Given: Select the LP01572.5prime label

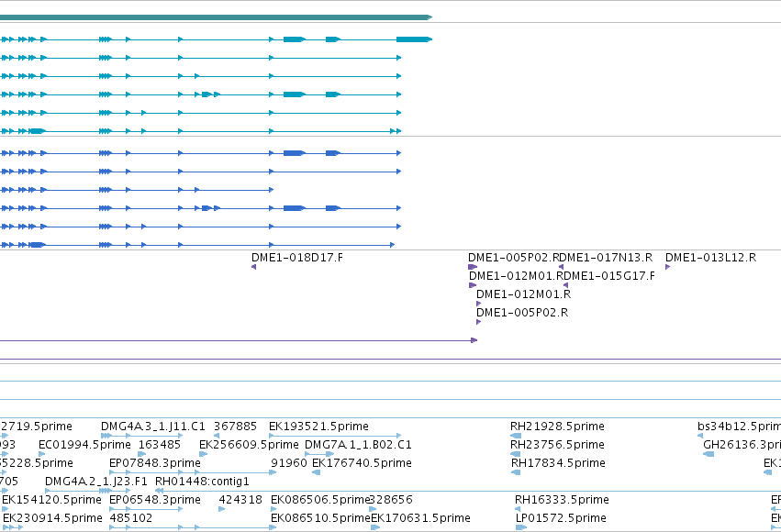Looking at the screenshot, I should point(561,518).
